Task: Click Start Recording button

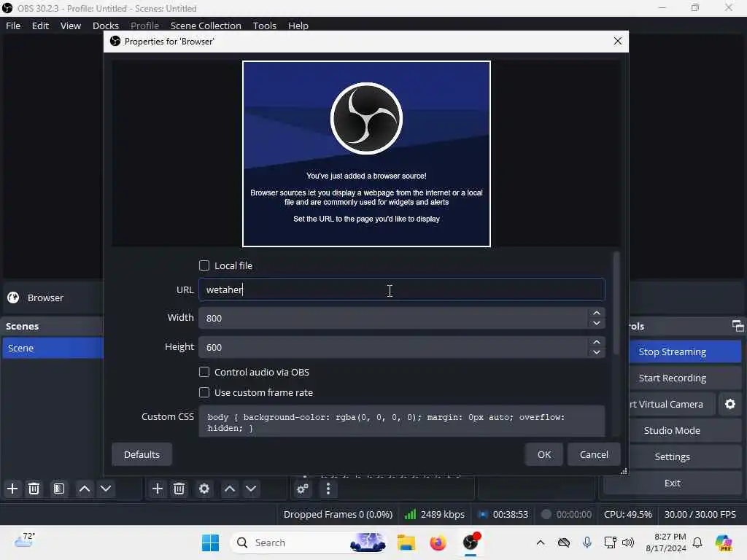Action: tap(685, 378)
